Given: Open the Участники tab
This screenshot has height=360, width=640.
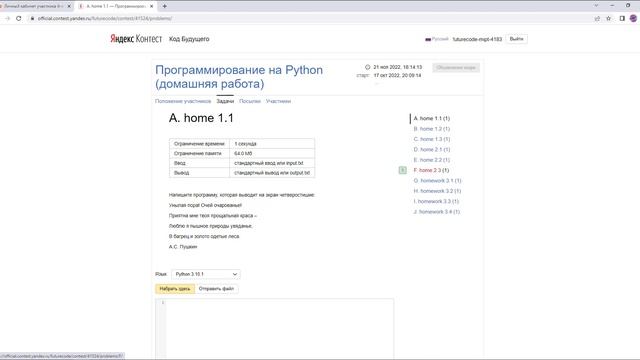Looking at the screenshot, I should point(278,101).
